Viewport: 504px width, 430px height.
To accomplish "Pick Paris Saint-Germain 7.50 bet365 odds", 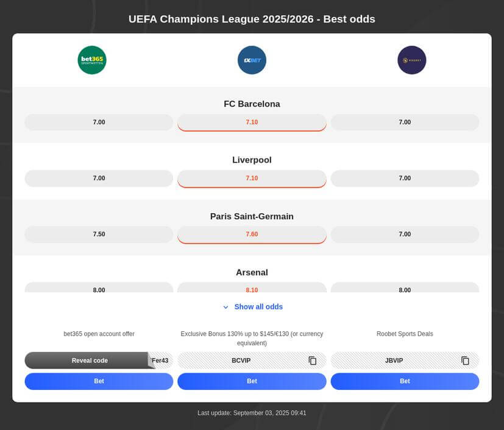I will 99,234.
